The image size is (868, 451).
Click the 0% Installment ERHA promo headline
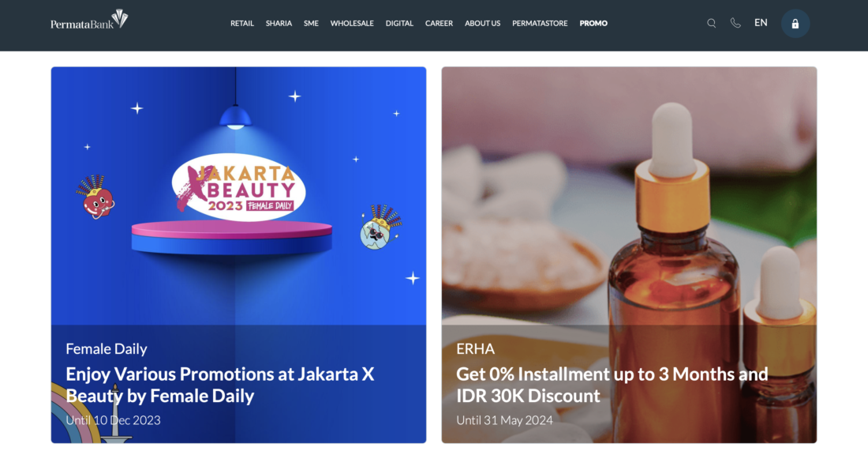(x=612, y=385)
